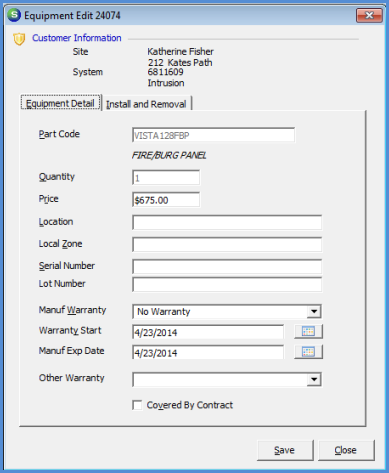Click the Equipment Edit 24074 window title
Screen dimensions: 389x473
72,15
